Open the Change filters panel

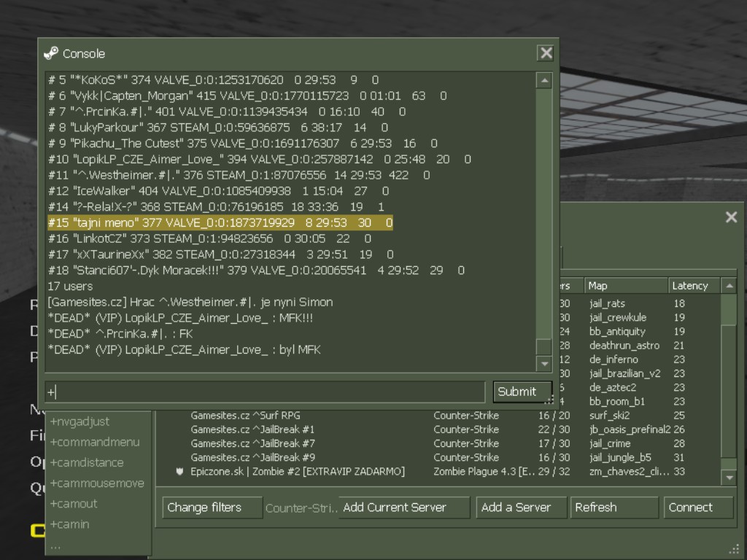pos(212,507)
